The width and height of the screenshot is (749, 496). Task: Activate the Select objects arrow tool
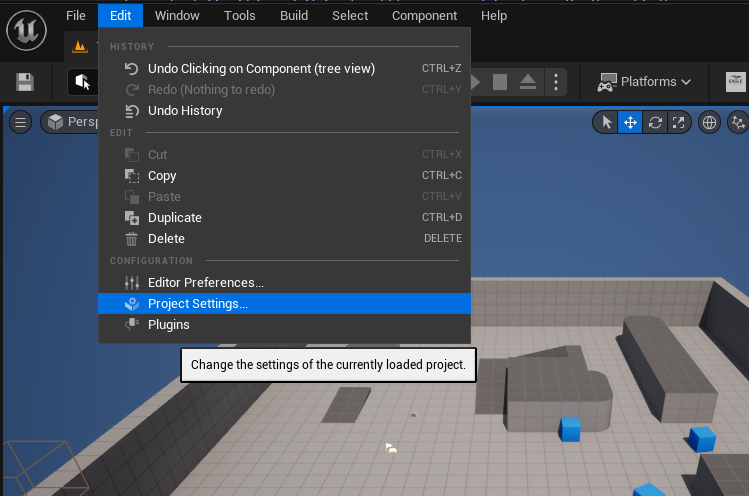[x=606, y=122]
